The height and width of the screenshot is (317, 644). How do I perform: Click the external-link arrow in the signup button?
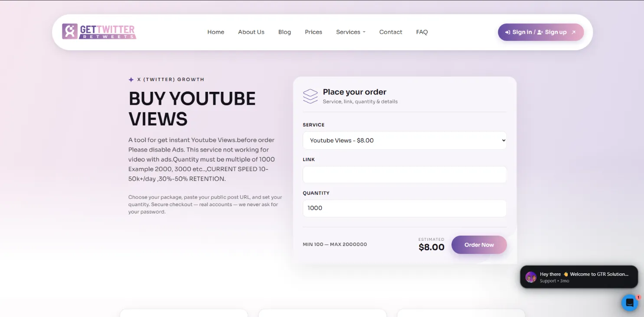tap(573, 32)
